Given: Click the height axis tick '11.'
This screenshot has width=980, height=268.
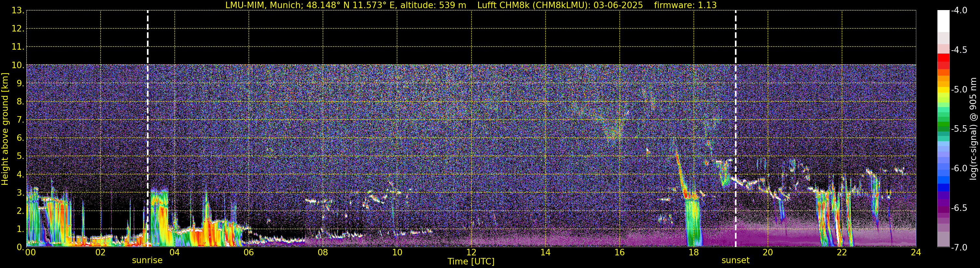Looking at the screenshot, I should 18,47.
